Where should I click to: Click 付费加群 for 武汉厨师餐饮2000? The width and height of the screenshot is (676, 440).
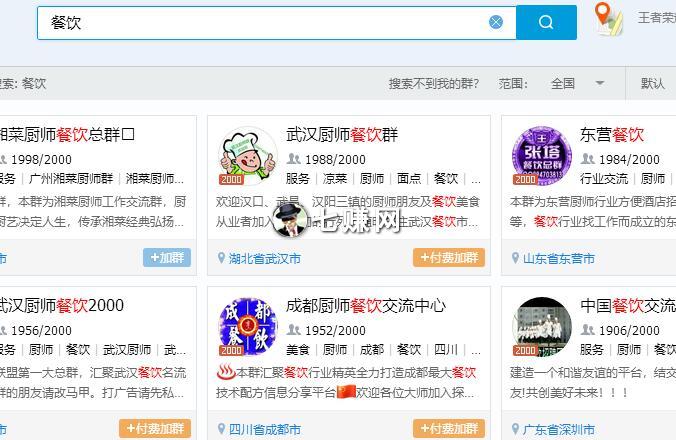pyautogui.click(x=155, y=428)
